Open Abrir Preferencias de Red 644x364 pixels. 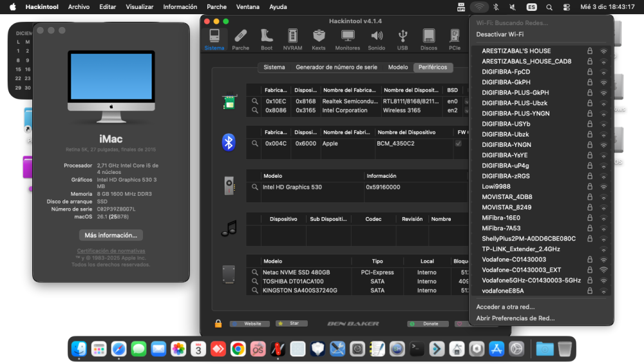(515, 318)
